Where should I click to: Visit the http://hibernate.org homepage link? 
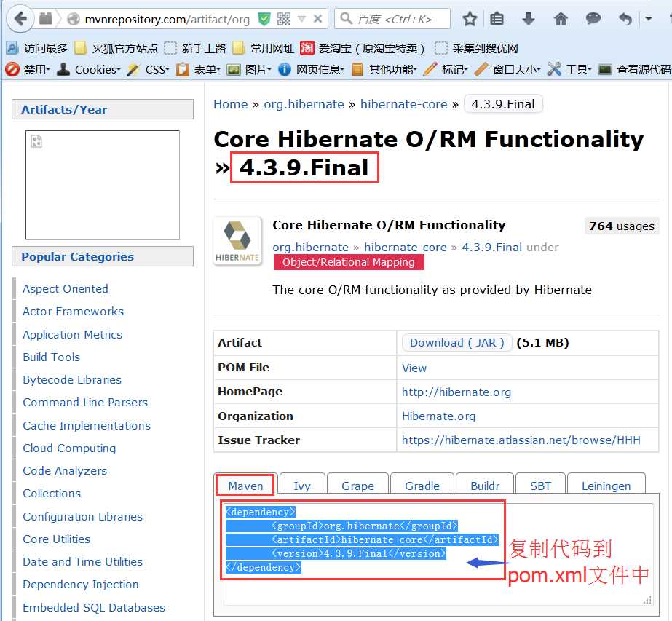coord(456,392)
